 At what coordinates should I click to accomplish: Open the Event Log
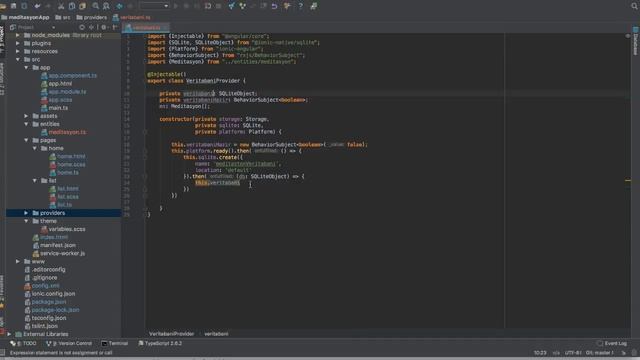click(x=612, y=344)
